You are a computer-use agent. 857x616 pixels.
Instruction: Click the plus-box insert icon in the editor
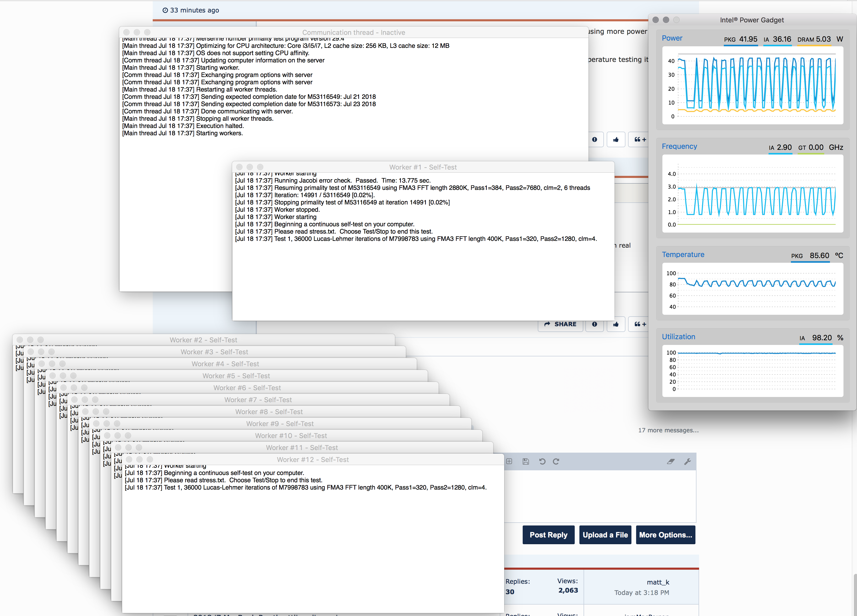click(x=509, y=461)
